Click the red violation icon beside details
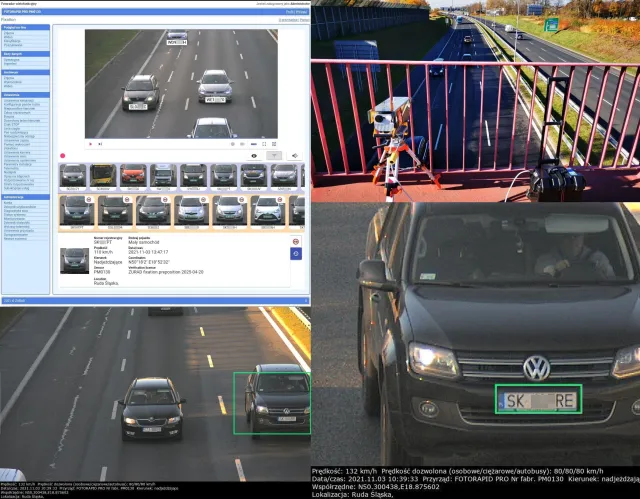The width and height of the screenshot is (640, 499). pos(296,242)
